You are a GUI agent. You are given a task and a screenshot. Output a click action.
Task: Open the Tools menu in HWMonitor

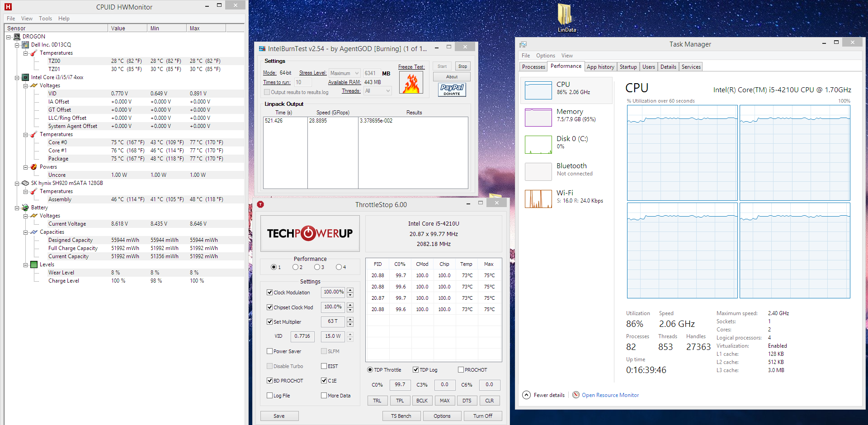[x=45, y=19]
